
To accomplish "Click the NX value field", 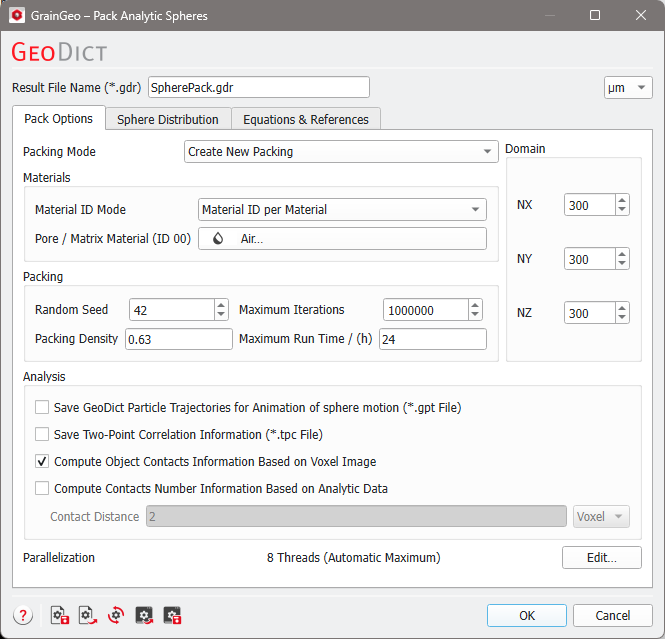I will pyautogui.click(x=590, y=205).
